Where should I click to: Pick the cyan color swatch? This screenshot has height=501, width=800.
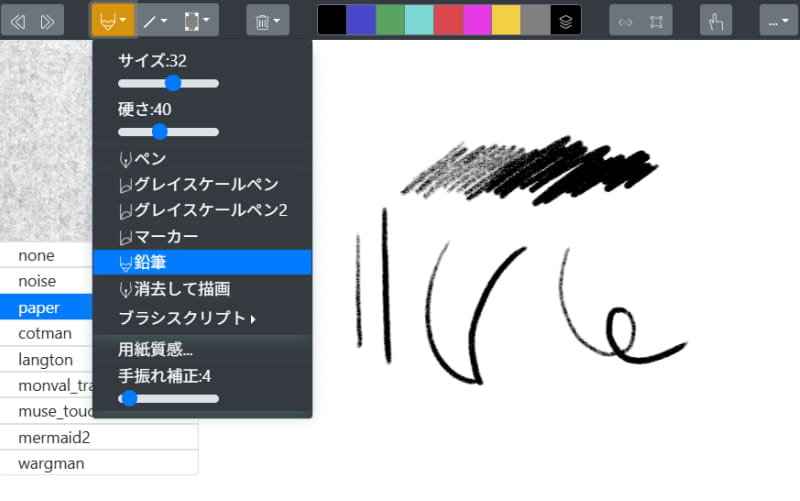pyautogui.click(x=419, y=20)
